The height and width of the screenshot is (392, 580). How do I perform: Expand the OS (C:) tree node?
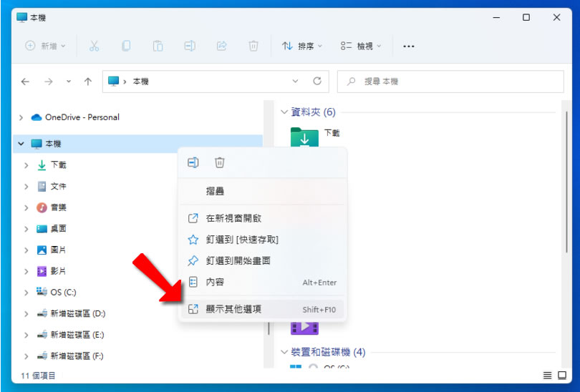pos(26,293)
